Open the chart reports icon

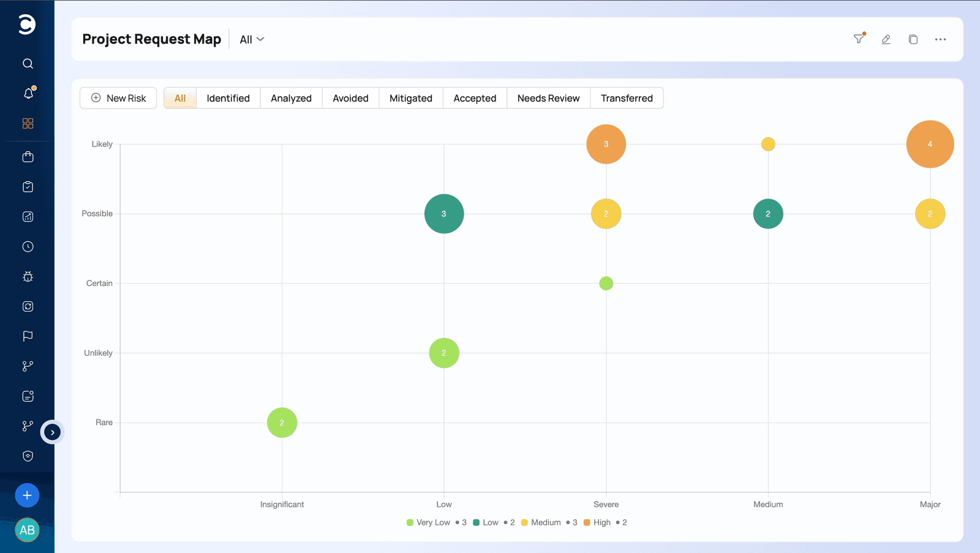click(28, 217)
